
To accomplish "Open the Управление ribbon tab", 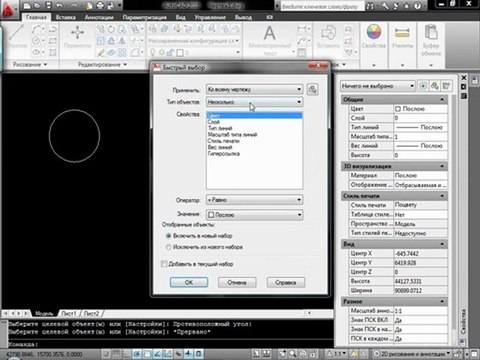I will click(x=210, y=17).
